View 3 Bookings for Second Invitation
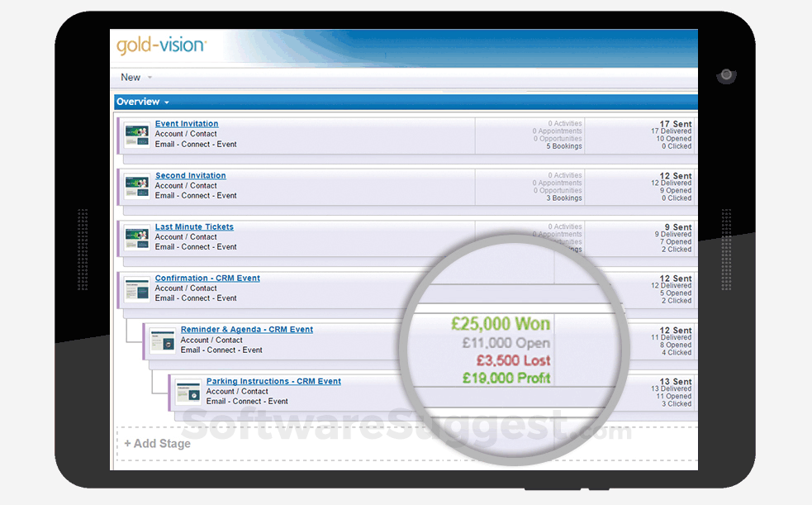Viewport: 812px width, 505px height. coord(563,198)
